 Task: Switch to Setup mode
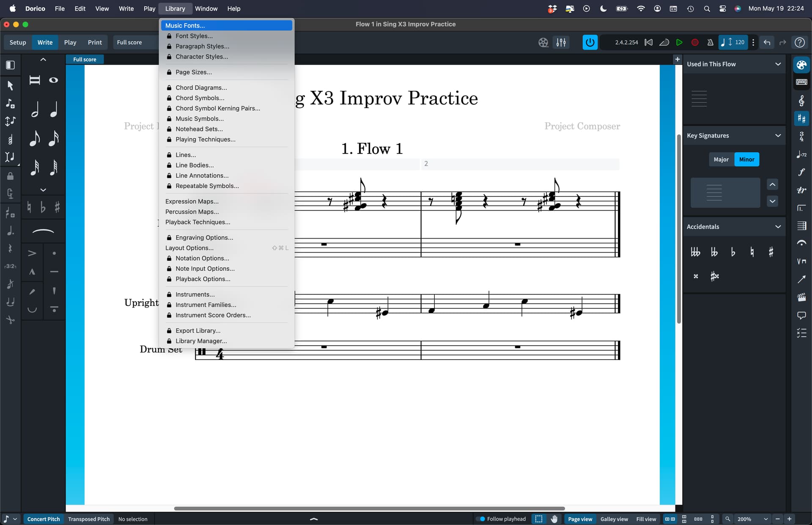tap(18, 42)
